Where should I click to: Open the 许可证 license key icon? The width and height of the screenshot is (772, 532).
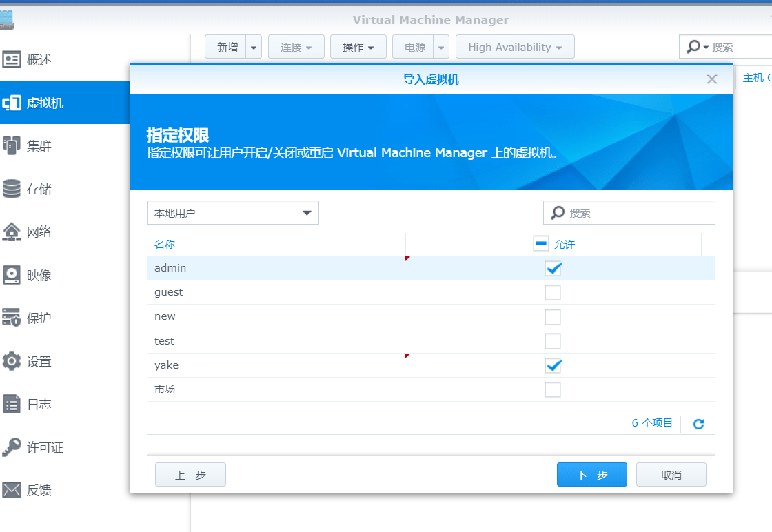12,447
